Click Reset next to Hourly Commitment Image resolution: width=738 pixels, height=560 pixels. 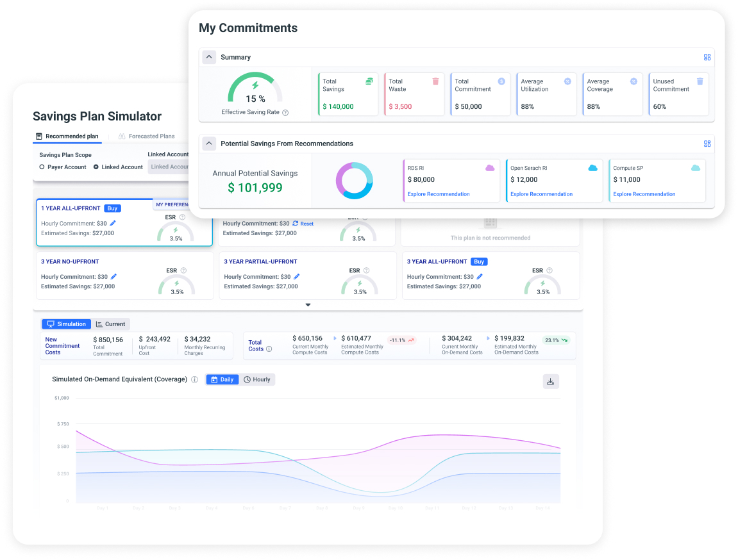(308, 224)
